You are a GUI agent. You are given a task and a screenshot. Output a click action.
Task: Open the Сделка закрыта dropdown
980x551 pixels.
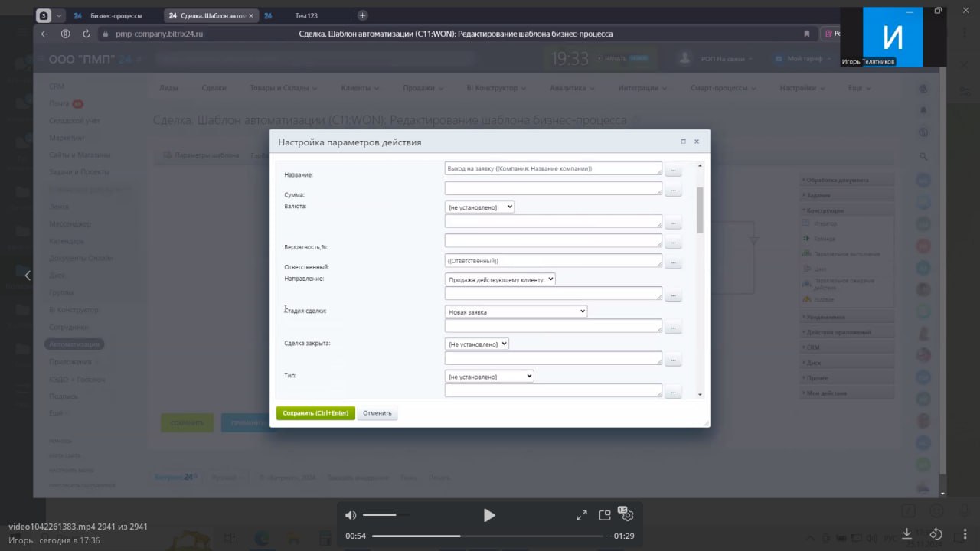pos(476,344)
